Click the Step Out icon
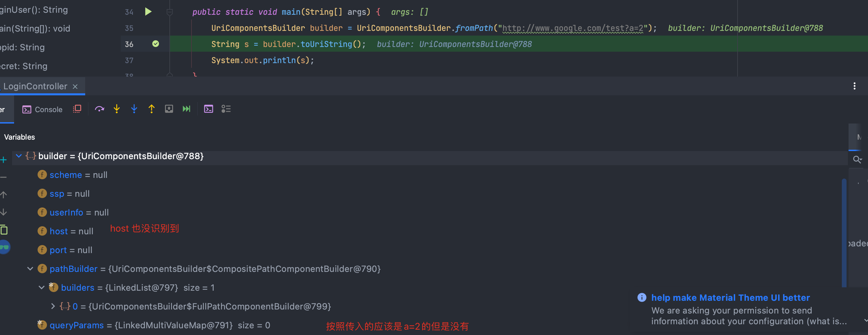 pos(152,109)
